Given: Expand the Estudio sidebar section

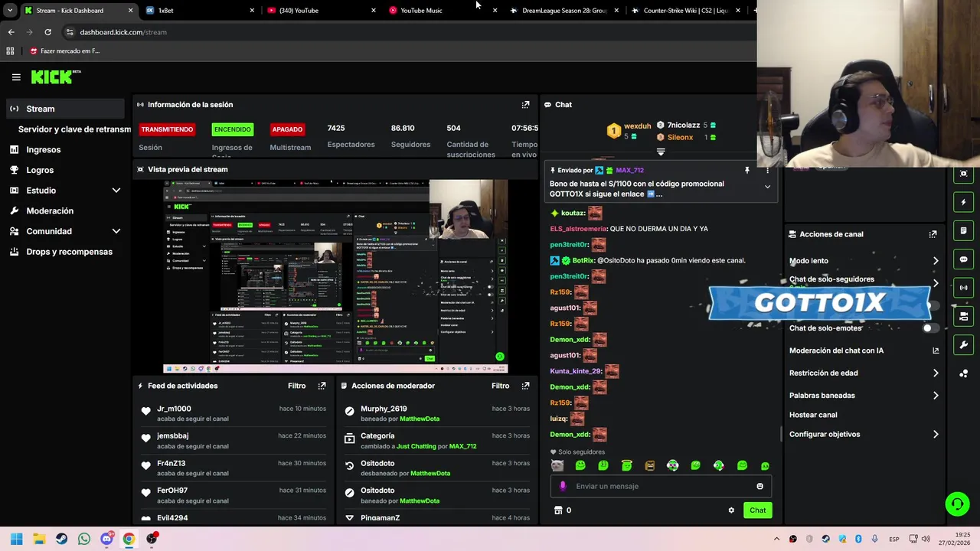Looking at the screenshot, I should (116, 191).
